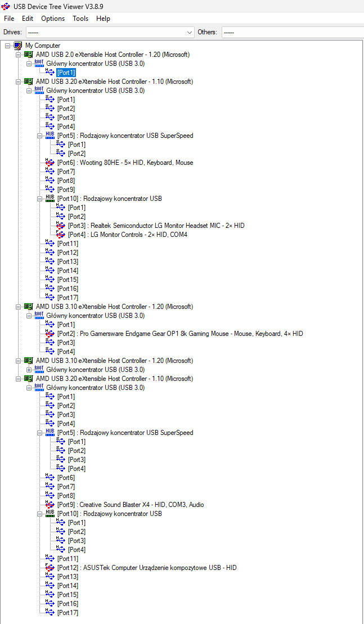Open the Drives dropdown list
Screen dimensions: 364x624
click(189, 32)
